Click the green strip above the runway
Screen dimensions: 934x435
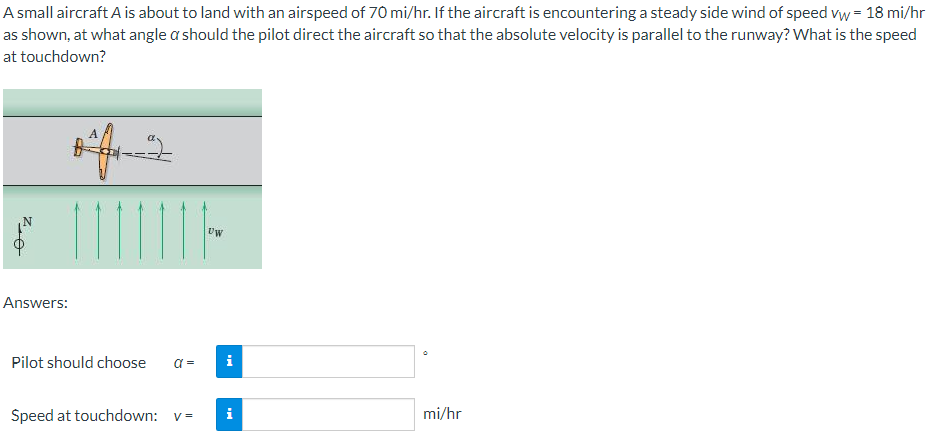click(132, 102)
